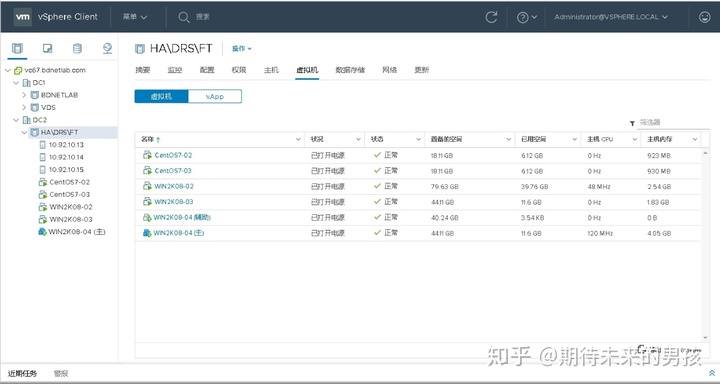The height and width of the screenshot is (385, 720).
Task: Open the CentOS7-03 VM link in table
Action: [x=173, y=170]
